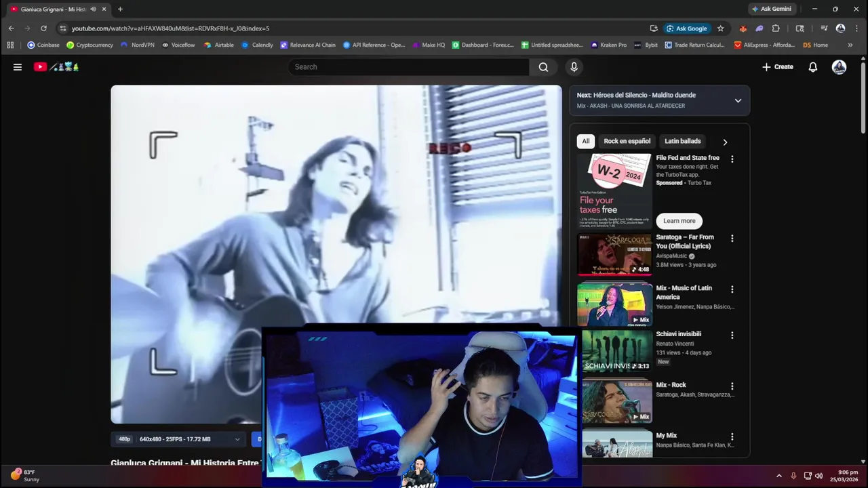This screenshot has height=488, width=868.
Task: Open the File Fed and State free ad thumbnail
Action: [x=614, y=192]
